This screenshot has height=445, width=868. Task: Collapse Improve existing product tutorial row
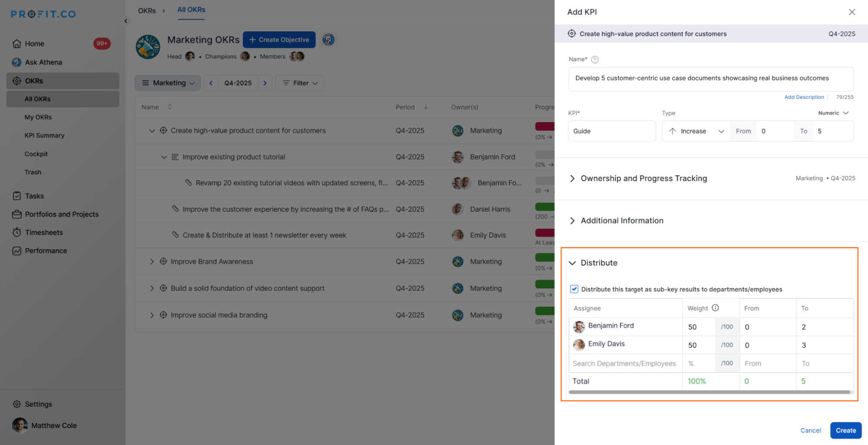164,157
